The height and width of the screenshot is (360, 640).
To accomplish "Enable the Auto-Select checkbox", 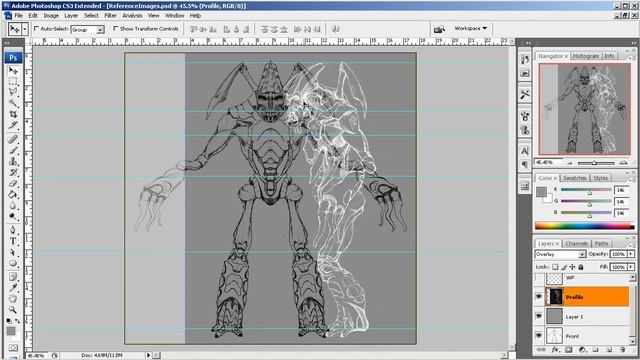I will click(36, 29).
